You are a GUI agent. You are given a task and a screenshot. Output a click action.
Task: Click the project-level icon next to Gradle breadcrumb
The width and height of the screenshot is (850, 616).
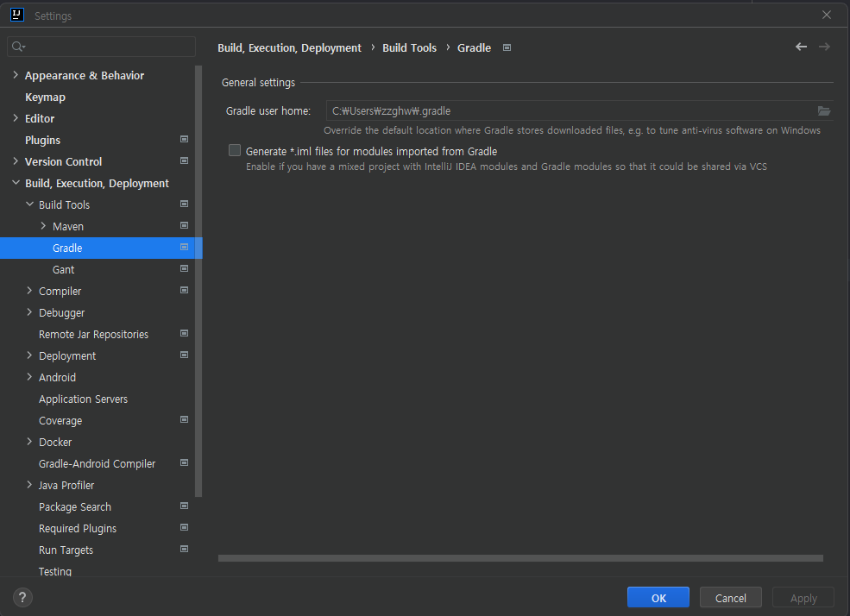(507, 48)
